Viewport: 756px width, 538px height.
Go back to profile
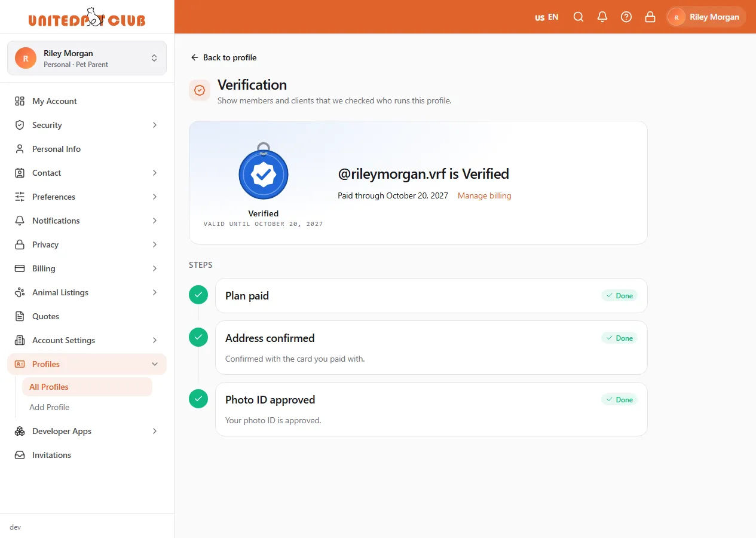(224, 57)
